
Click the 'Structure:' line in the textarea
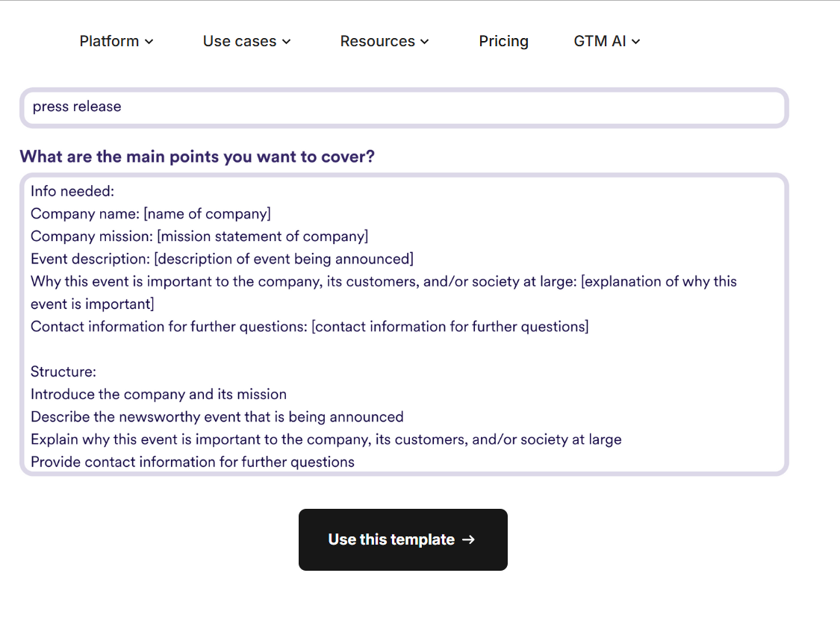[63, 372]
